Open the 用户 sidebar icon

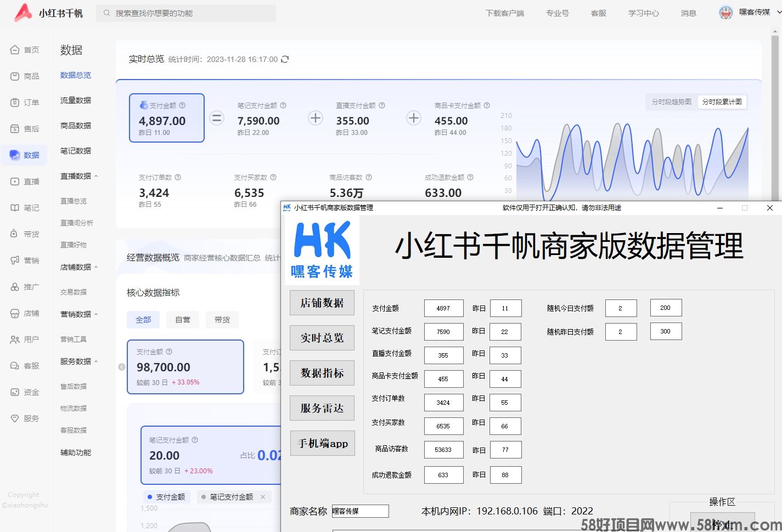point(15,339)
